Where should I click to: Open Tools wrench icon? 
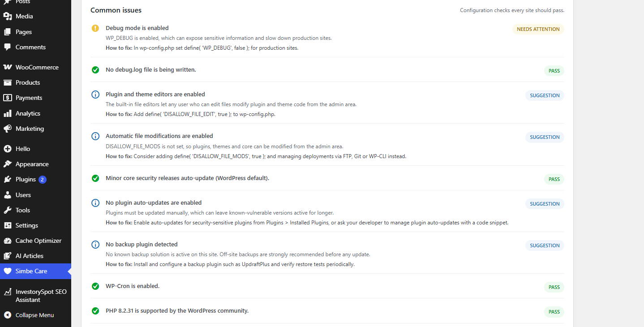(x=8, y=210)
